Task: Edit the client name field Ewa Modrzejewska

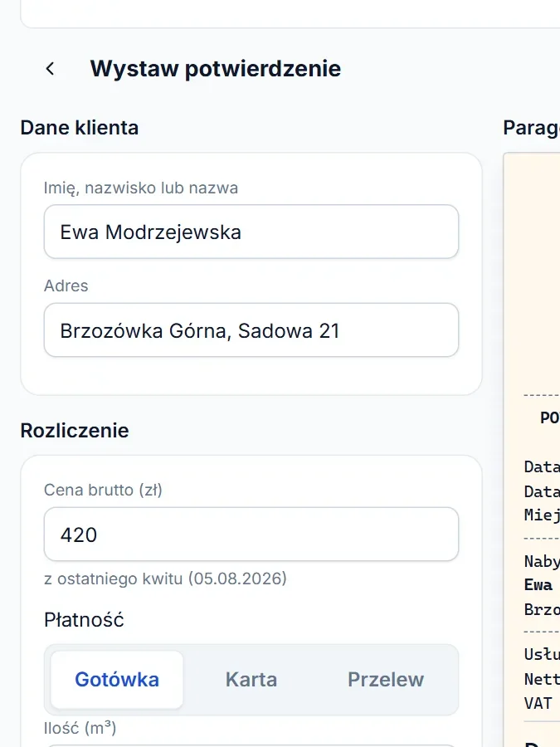Action: [251, 232]
